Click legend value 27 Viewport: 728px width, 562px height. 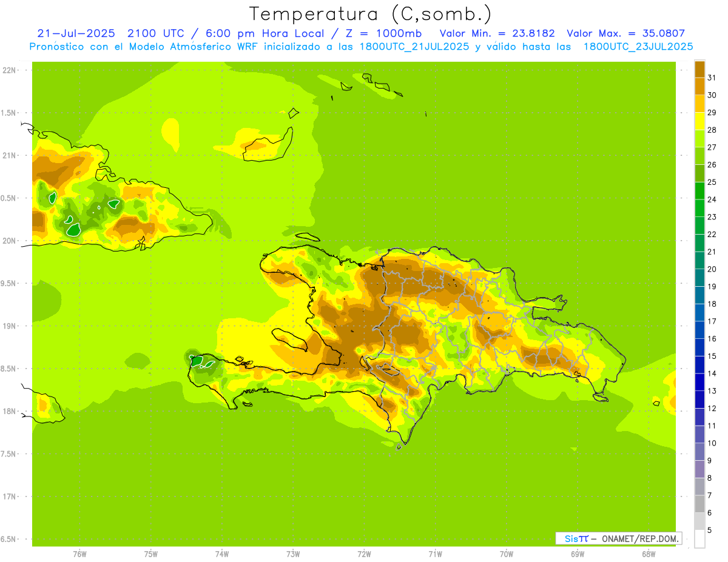(712, 147)
